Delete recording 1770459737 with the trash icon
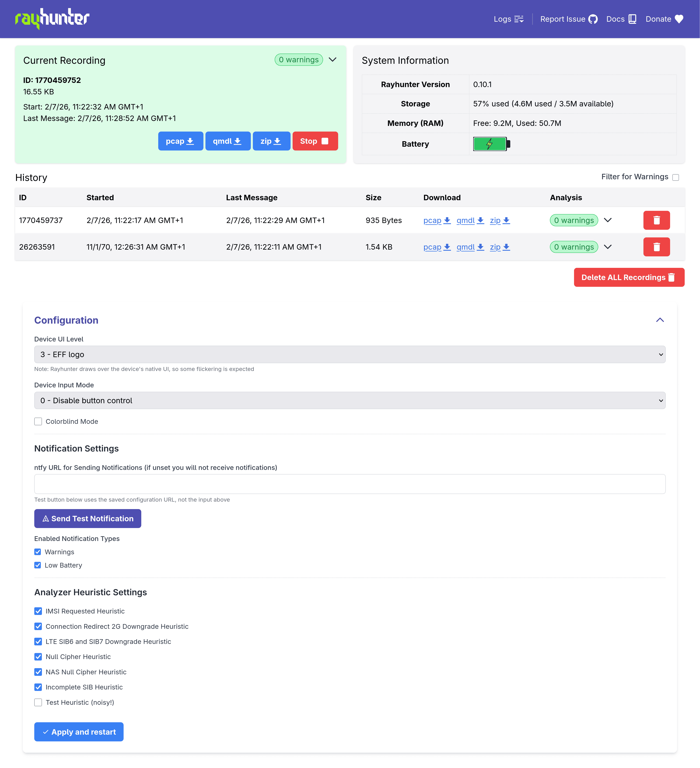The width and height of the screenshot is (700, 768). click(x=656, y=220)
